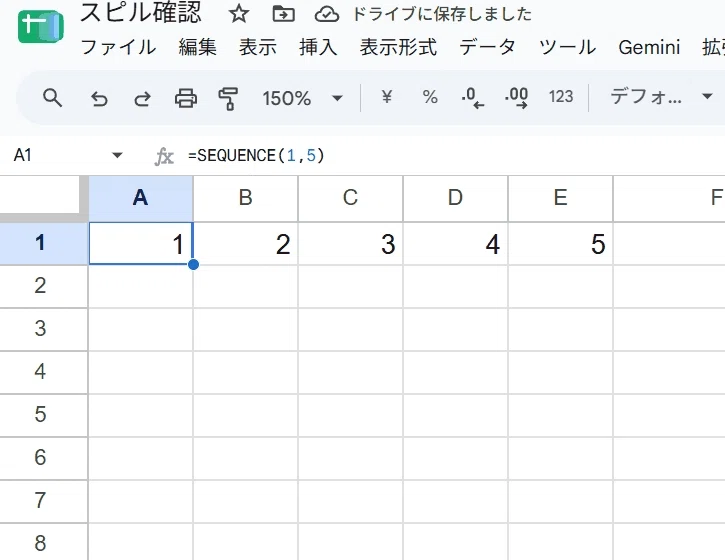Select cell D1 containing 4
This screenshot has width=725, height=560.
click(455, 243)
